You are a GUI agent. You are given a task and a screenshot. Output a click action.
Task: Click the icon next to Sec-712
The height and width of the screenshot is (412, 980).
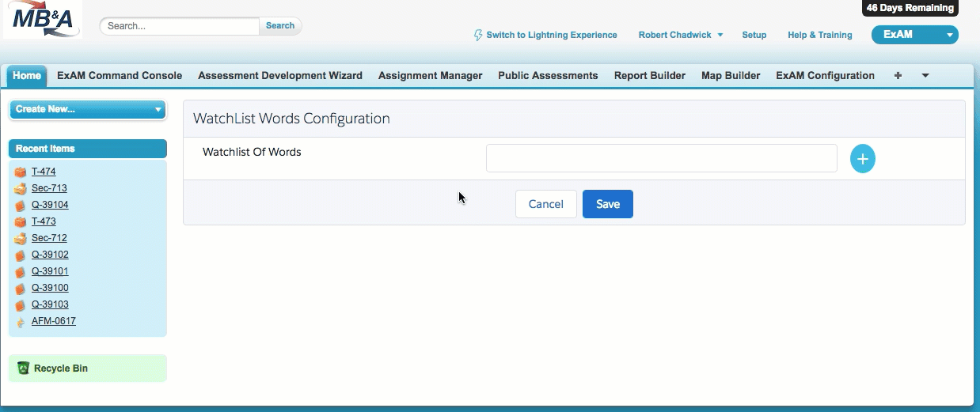coord(21,238)
